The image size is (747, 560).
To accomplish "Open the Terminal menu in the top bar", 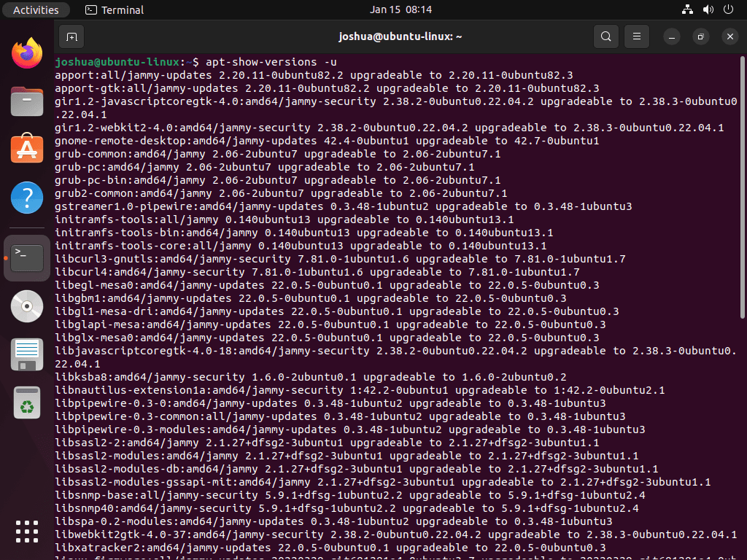I will (x=114, y=9).
